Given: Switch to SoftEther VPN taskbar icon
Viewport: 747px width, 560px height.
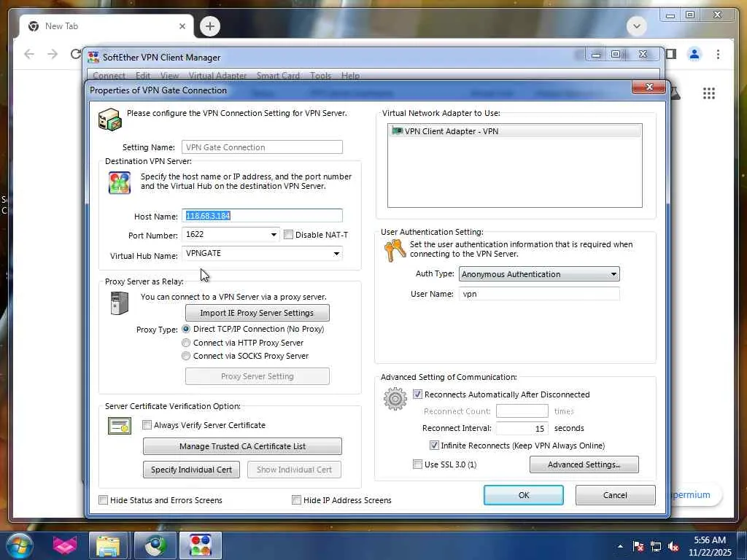Looking at the screenshot, I should tap(201, 545).
